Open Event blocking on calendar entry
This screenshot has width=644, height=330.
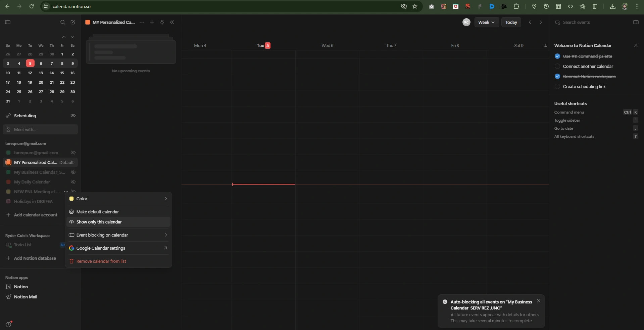pos(118,235)
